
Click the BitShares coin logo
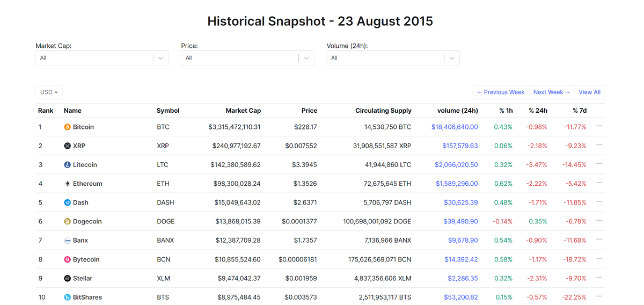click(67, 297)
